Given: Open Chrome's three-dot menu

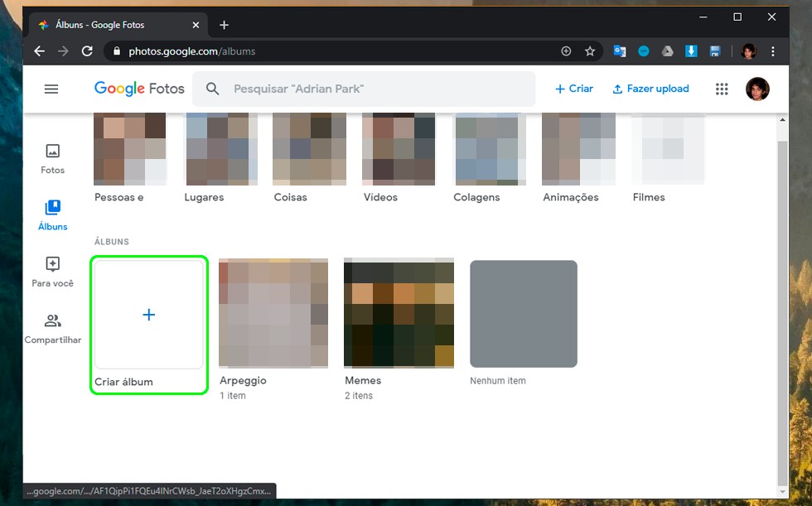Looking at the screenshot, I should pyautogui.click(x=773, y=51).
